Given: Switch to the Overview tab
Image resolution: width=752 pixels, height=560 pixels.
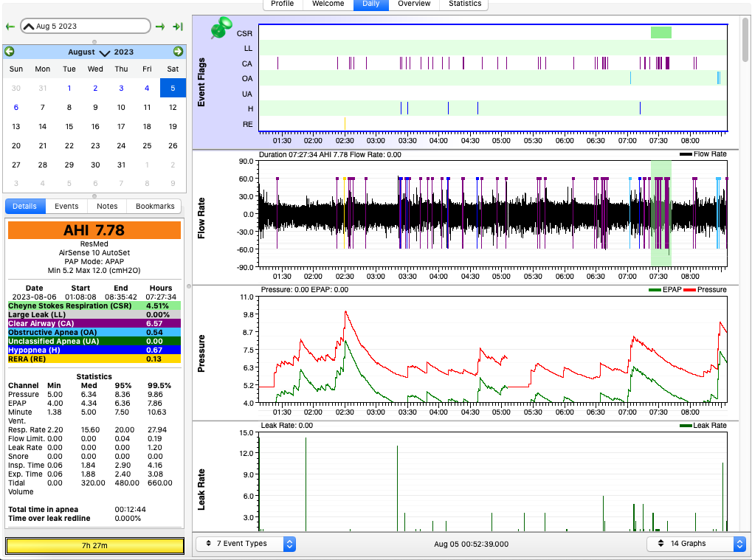Looking at the screenshot, I should pos(414,4).
